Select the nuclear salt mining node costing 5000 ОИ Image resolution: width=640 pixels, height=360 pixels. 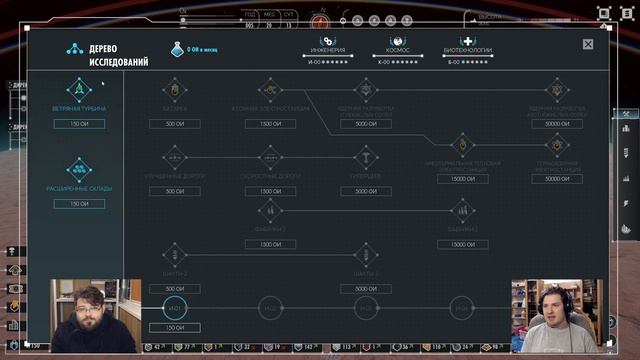(366, 90)
